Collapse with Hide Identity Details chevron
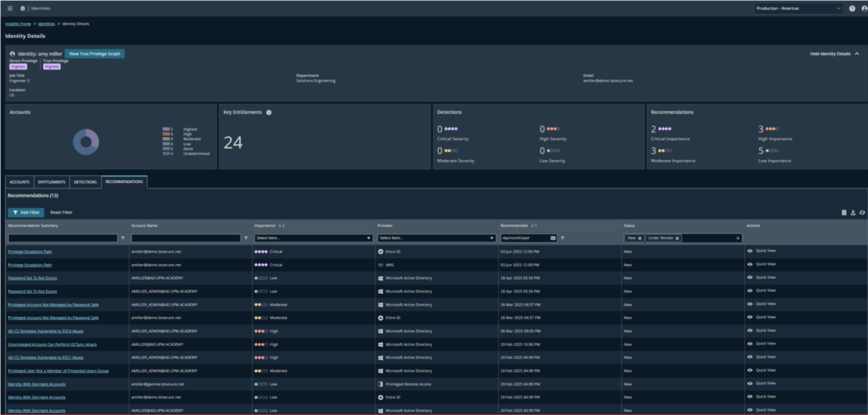 [x=857, y=54]
